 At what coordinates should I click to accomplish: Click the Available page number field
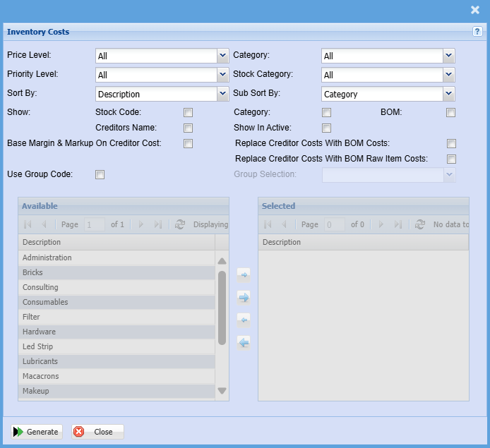94,224
